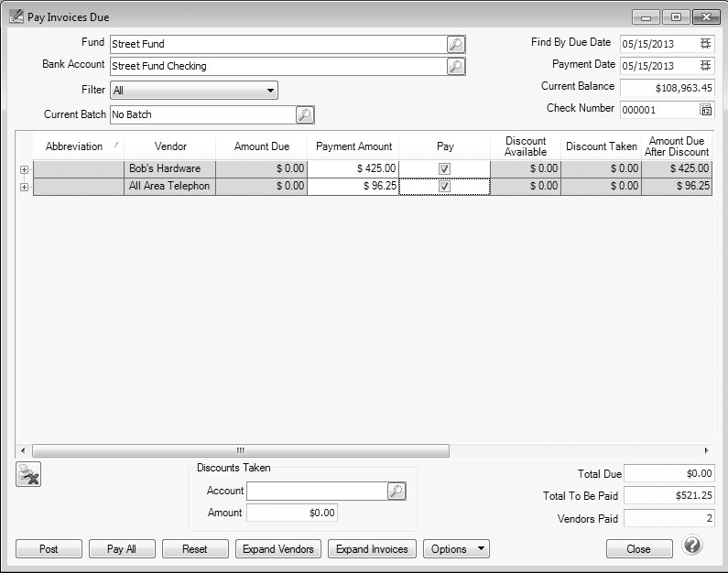Click the Check Number lookup icon
728x573 pixels.
(705, 109)
